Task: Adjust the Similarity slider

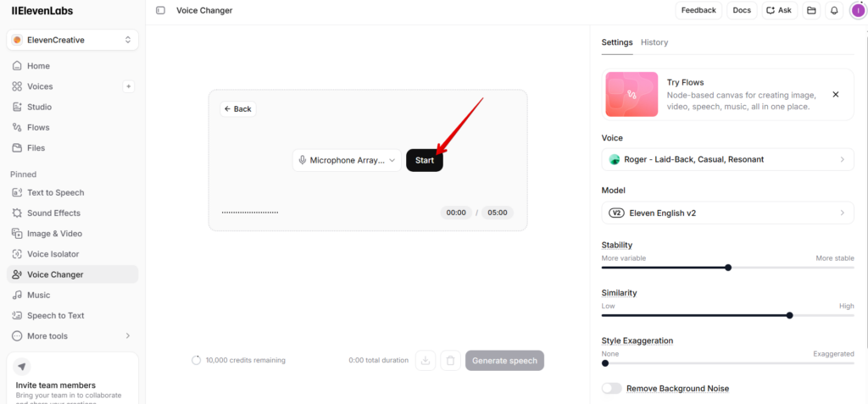Action: coord(727,315)
